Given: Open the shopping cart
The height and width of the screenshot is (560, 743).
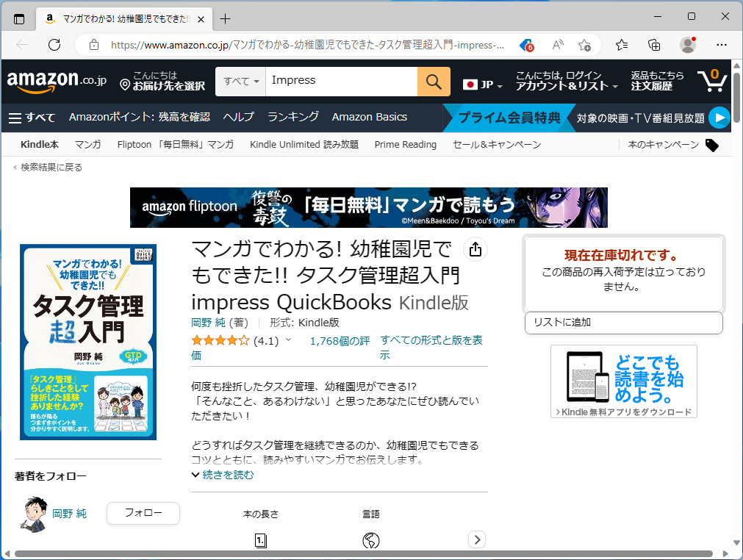Looking at the screenshot, I should tap(711, 82).
